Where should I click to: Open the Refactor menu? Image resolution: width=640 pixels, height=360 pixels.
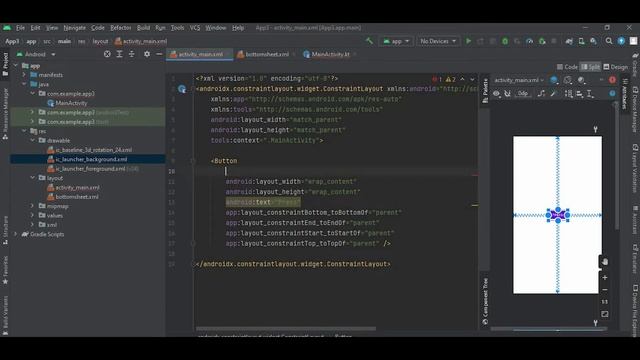point(120,28)
